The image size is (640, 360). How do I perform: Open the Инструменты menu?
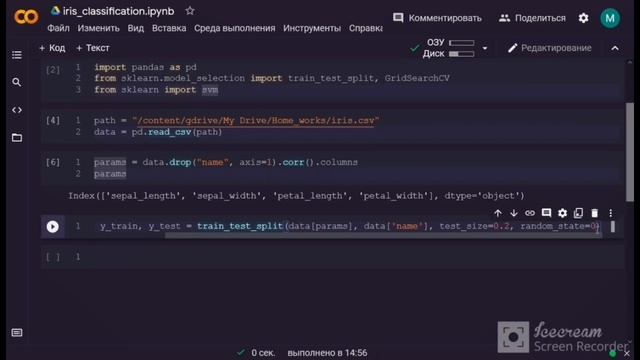[312, 28]
